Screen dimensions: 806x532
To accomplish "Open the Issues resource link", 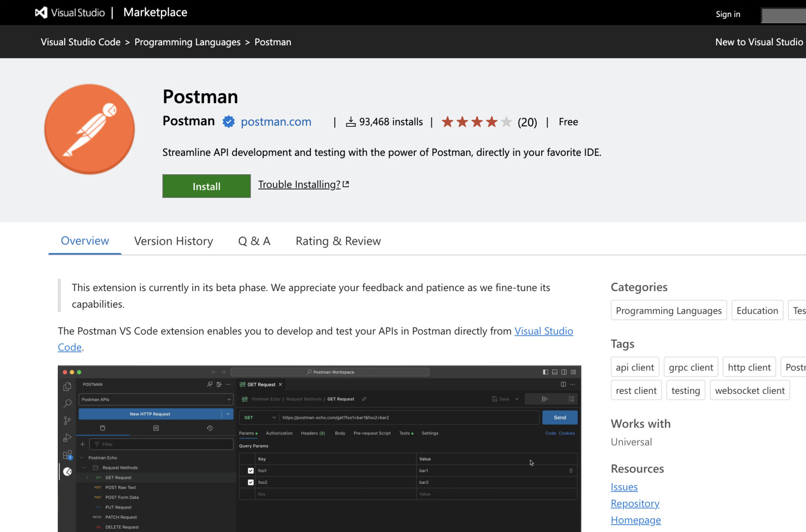I will pyautogui.click(x=624, y=487).
